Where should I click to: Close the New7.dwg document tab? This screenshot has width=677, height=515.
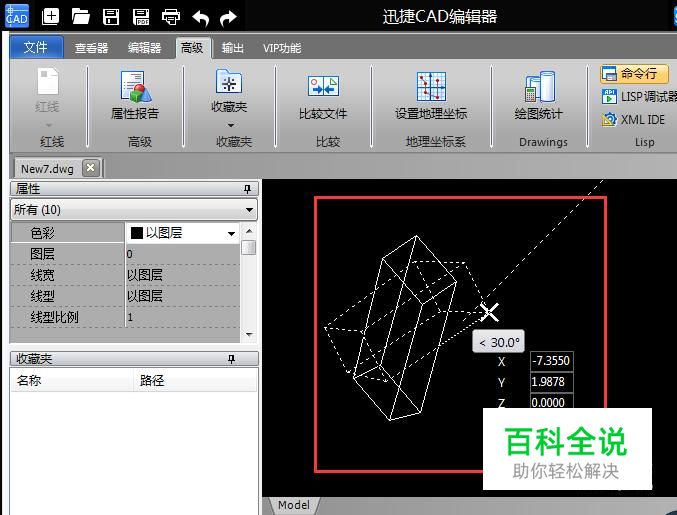91,167
